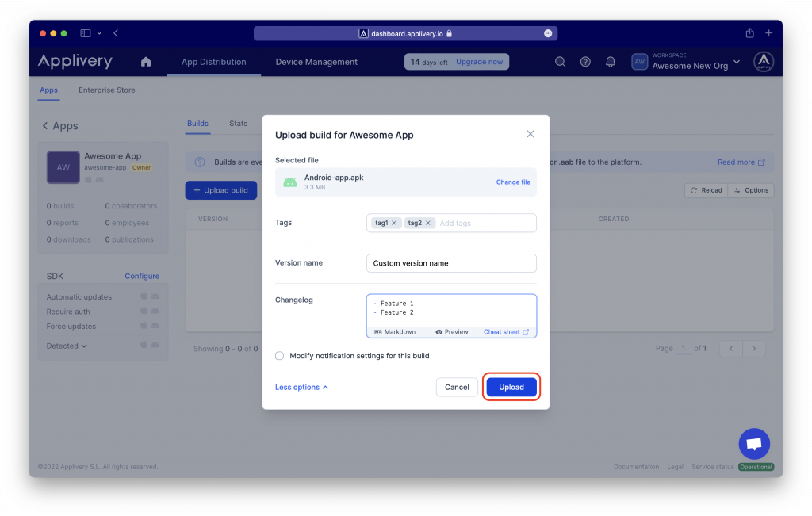This screenshot has height=516, width=812.
Task: Edit the Version name field
Action: point(451,263)
